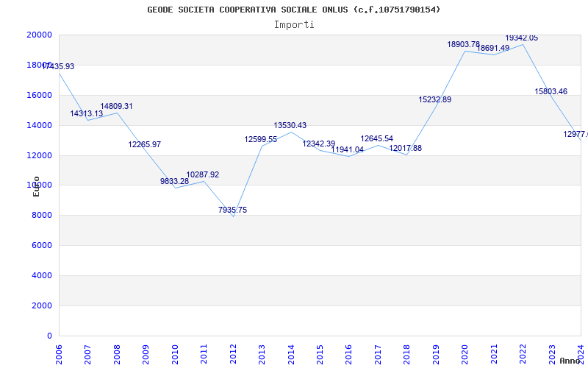Click the x-axis year 2019

point(435,354)
